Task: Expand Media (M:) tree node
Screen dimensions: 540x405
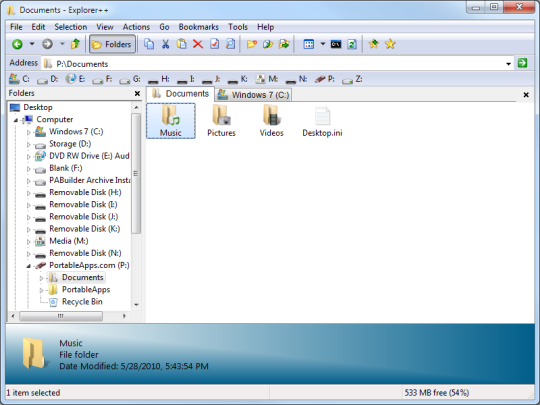Action: tap(29, 242)
